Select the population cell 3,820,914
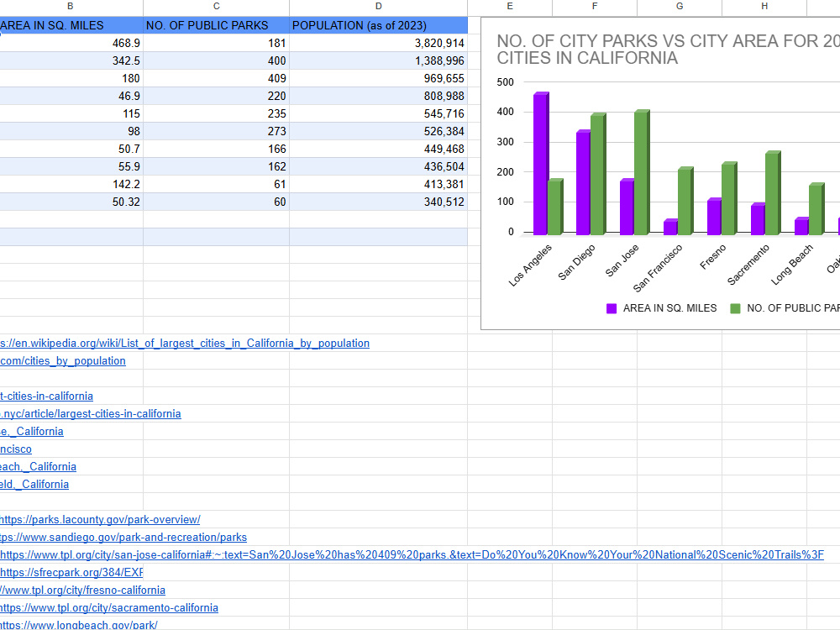This screenshot has height=630, width=840. (x=378, y=43)
